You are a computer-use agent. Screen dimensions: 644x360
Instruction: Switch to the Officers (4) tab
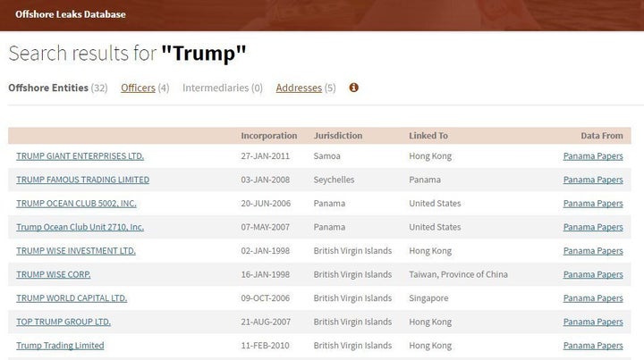145,88
